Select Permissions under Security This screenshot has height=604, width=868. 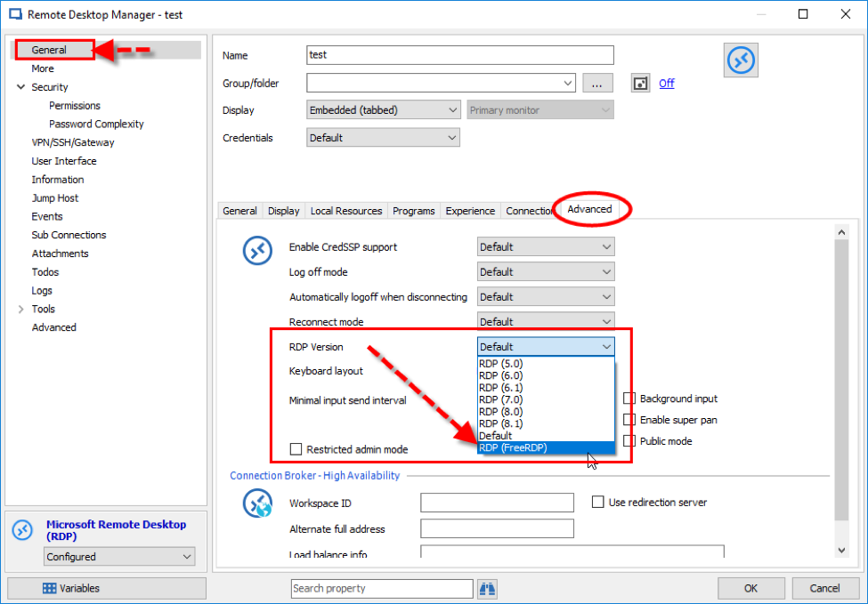point(75,106)
